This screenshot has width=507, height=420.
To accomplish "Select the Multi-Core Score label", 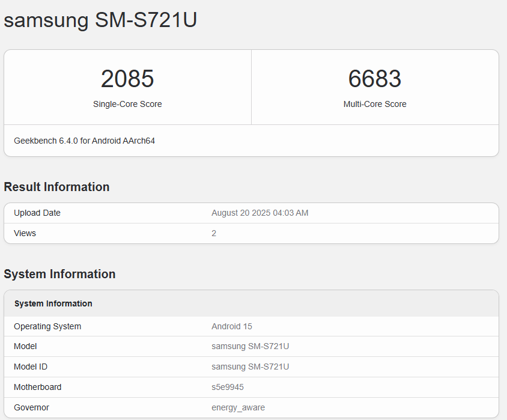I will (x=375, y=104).
